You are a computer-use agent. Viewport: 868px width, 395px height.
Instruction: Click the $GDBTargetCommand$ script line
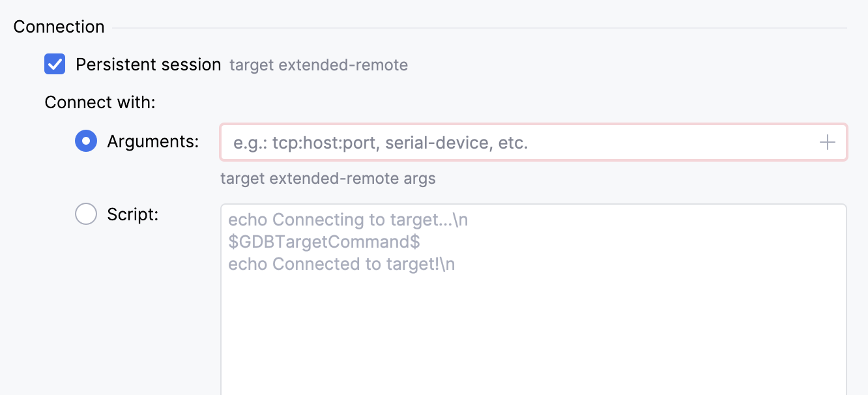pyautogui.click(x=324, y=242)
